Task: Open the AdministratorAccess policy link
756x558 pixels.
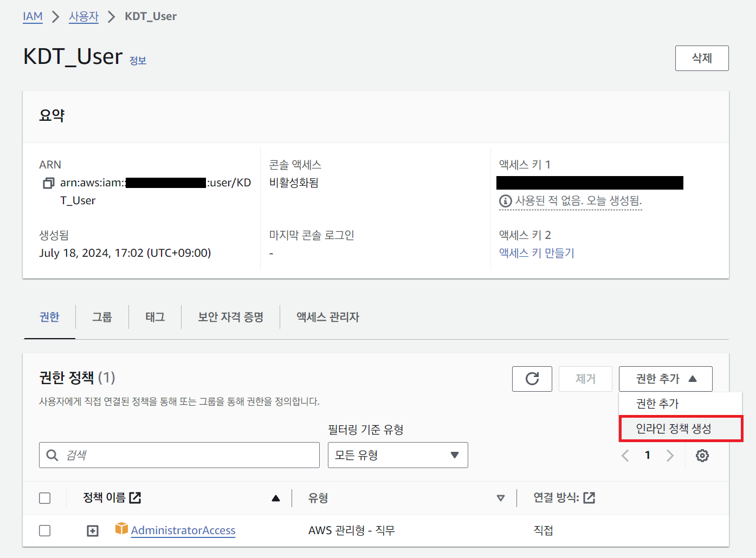Action: 183,530
